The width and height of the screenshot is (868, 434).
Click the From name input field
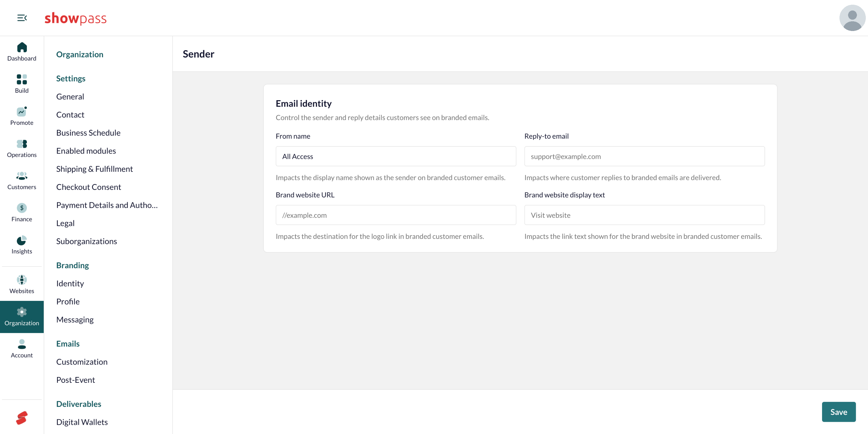(396, 156)
